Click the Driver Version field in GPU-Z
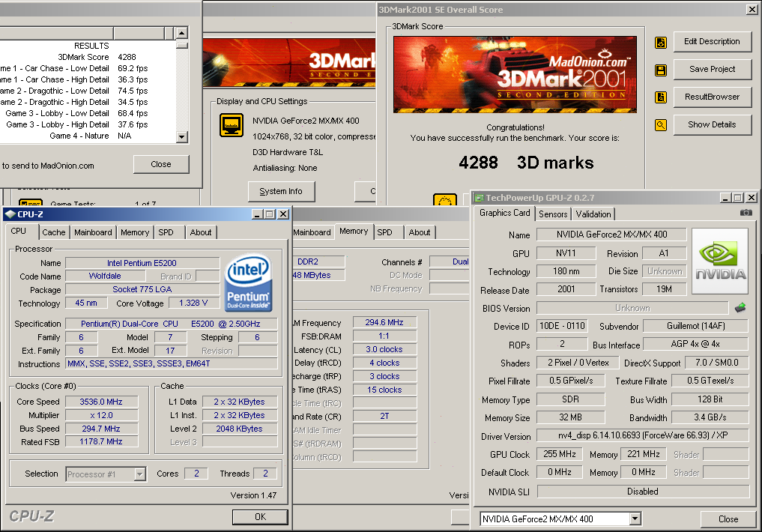 click(x=642, y=435)
